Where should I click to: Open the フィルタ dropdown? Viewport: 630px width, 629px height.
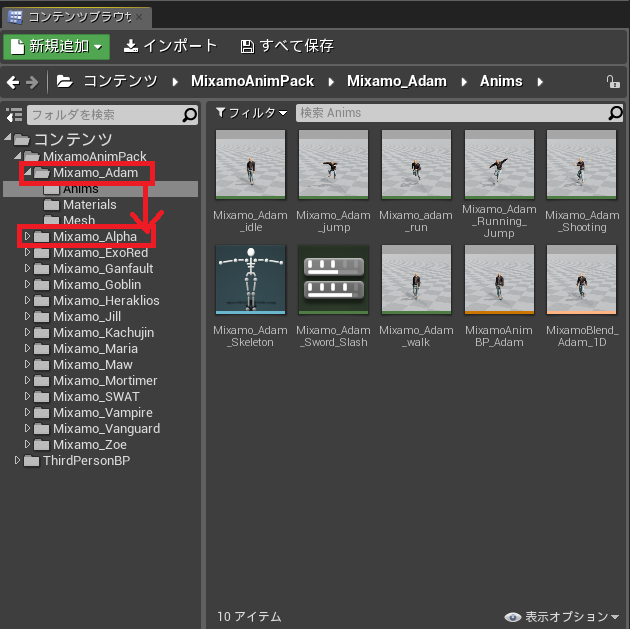[x=252, y=113]
